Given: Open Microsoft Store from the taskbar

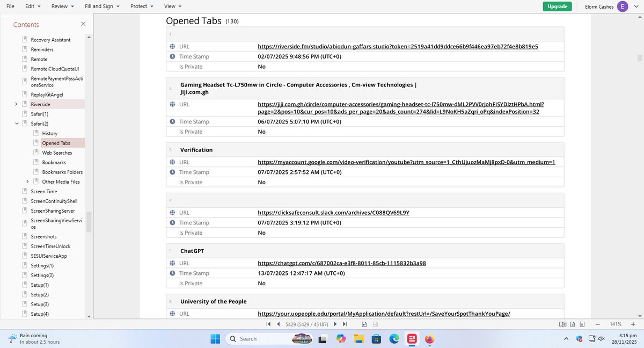Looking at the screenshot, I should tap(376, 339).
